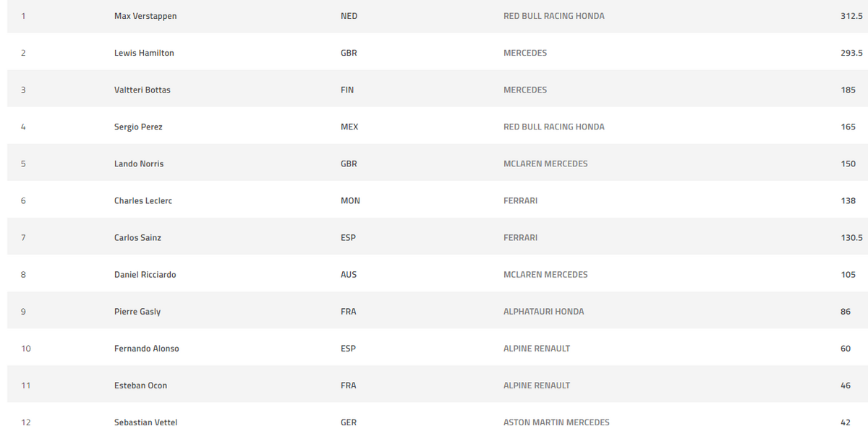Click Verstappen's 312.5 points value
The image size is (868, 434).
(851, 16)
